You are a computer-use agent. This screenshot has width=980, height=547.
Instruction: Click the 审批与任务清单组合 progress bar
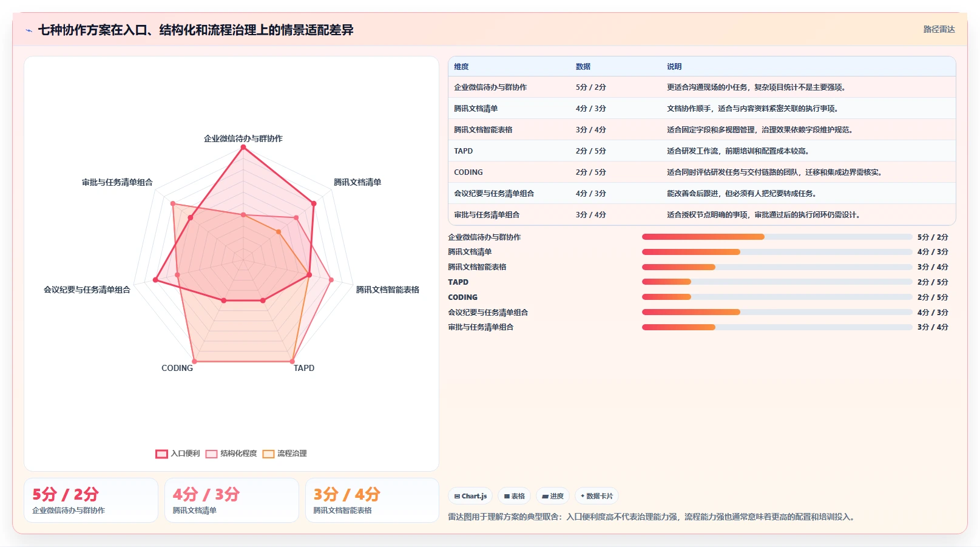[777, 327]
